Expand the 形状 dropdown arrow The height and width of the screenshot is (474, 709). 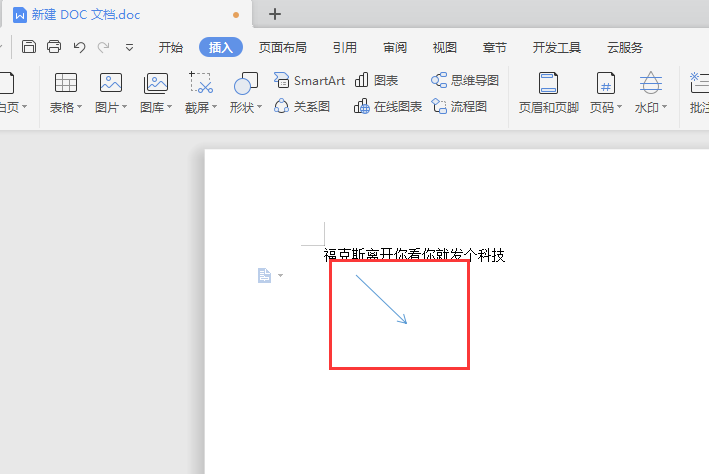(260, 107)
